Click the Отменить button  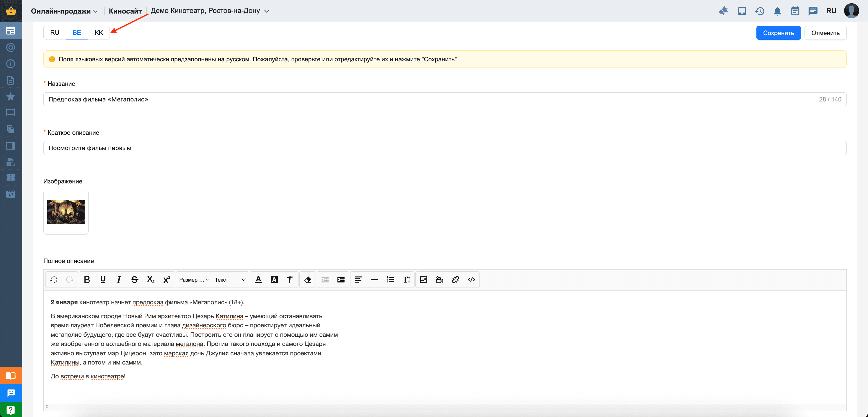coord(825,33)
